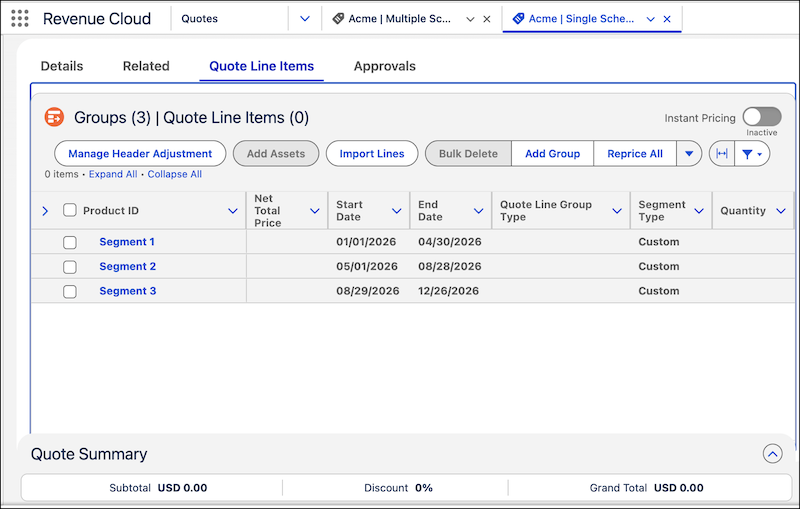800x509 pixels.
Task: Click the Subtotal USD 0.00 value
Action: 182,488
